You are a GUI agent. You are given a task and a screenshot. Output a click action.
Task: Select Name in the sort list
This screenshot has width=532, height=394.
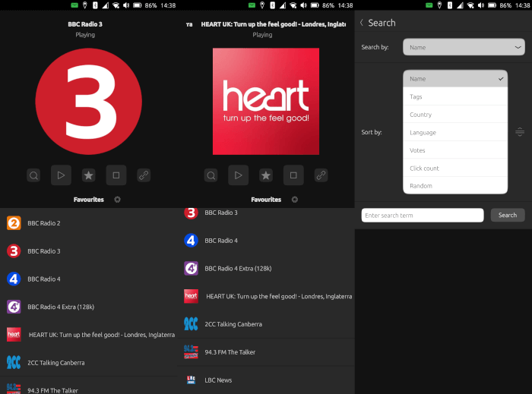click(455, 79)
